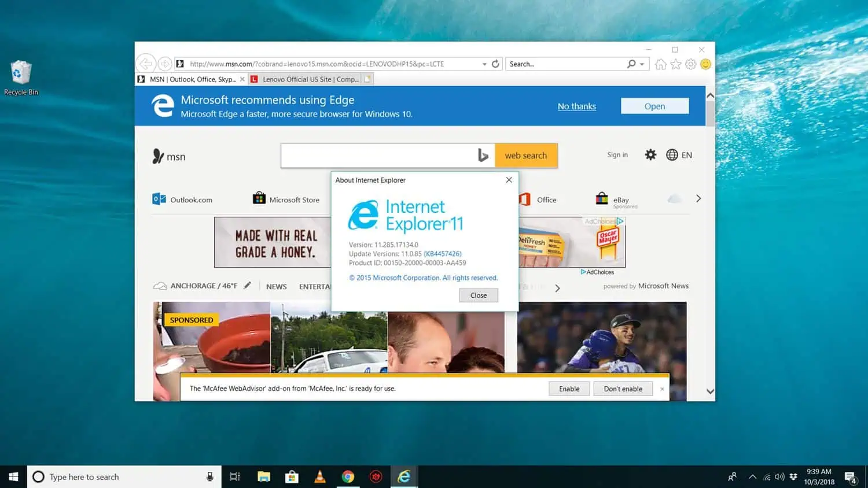Click the Microsoft Corporation copyright link
The height and width of the screenshot is (488, 868).
tap(423, 278)
